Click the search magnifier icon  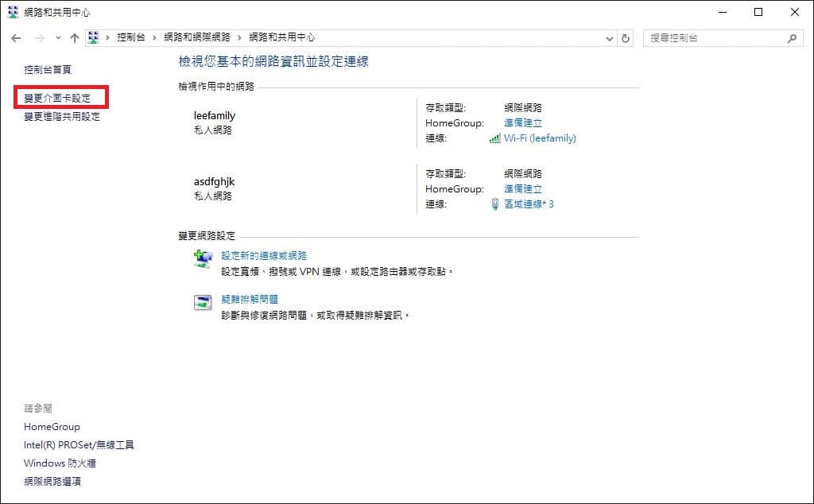pos(792,38)
